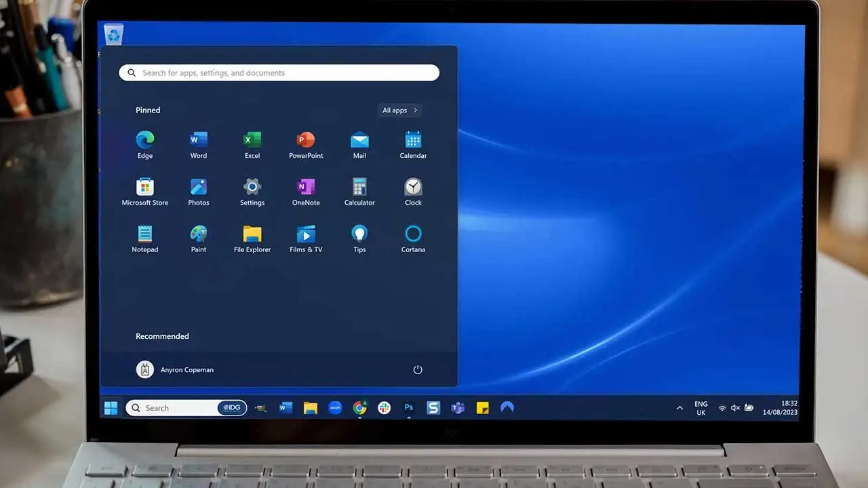Open the Wi-Fi network status icon

(x=722, y=408)
